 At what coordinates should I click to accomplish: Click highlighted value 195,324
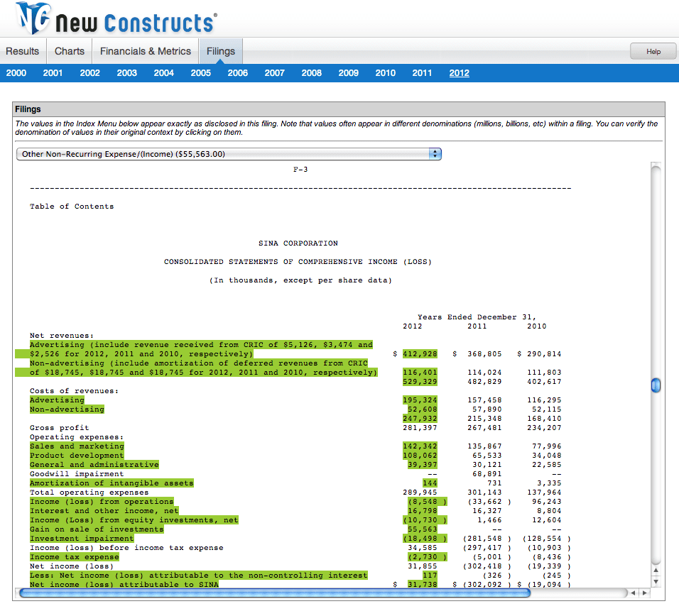pyautogui.click(x=420, y=400)
